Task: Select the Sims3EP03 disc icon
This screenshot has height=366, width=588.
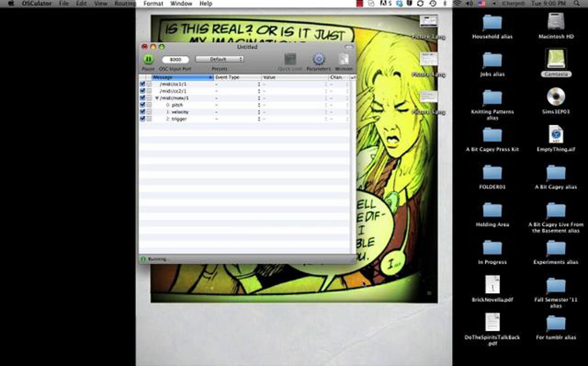Action: coord(556,97)
